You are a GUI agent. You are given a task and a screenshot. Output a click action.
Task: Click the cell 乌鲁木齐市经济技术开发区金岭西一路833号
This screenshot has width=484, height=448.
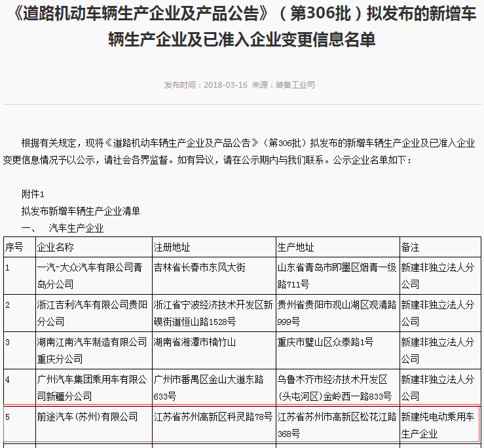(x=338, y=388)
